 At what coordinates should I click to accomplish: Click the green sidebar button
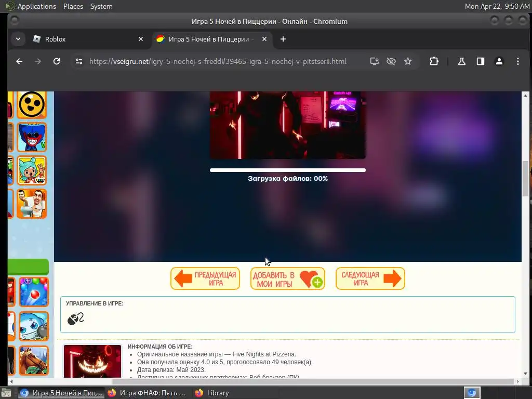pyautogui.click(x=28, y=267)
